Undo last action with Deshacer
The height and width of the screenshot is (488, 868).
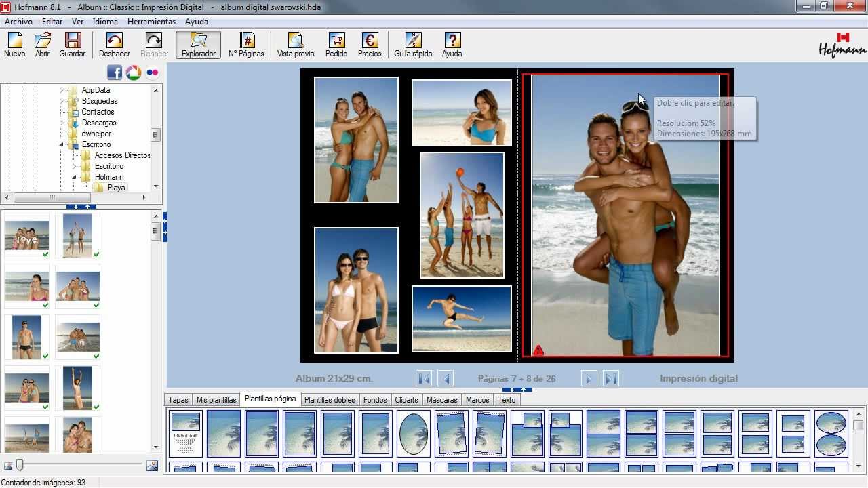(115, 45)
